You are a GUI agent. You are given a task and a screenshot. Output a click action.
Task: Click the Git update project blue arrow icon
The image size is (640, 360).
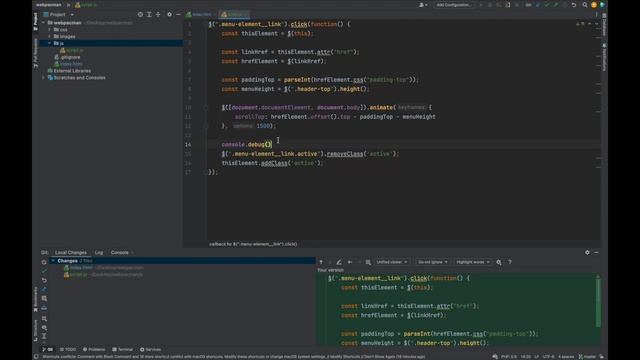click(x=538, y=5)
